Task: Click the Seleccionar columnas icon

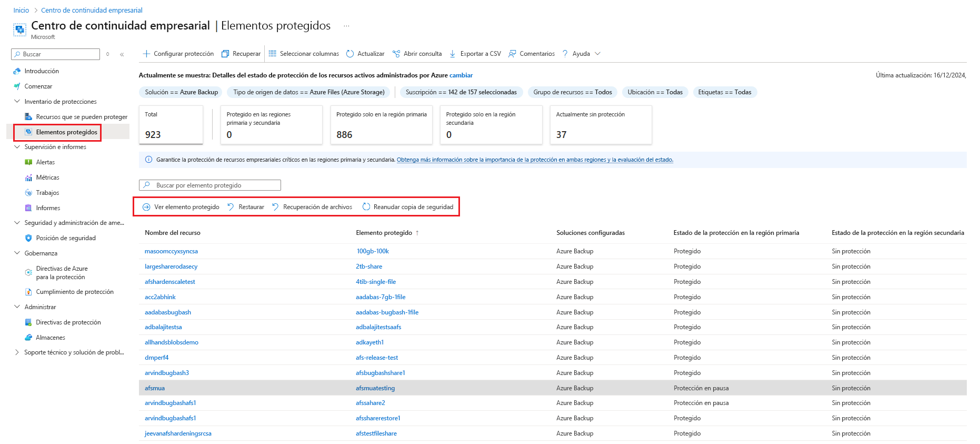Action: click(x=273, y=54)
